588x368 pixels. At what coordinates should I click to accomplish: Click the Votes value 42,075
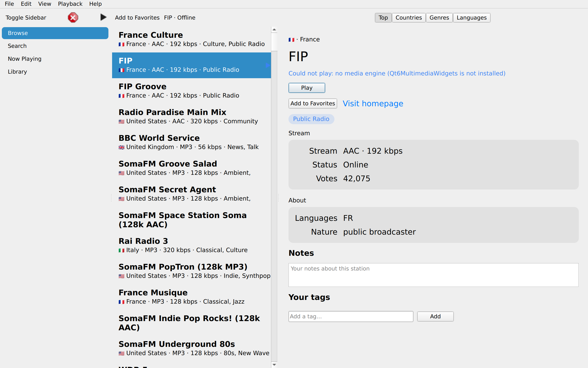point(357,179)
